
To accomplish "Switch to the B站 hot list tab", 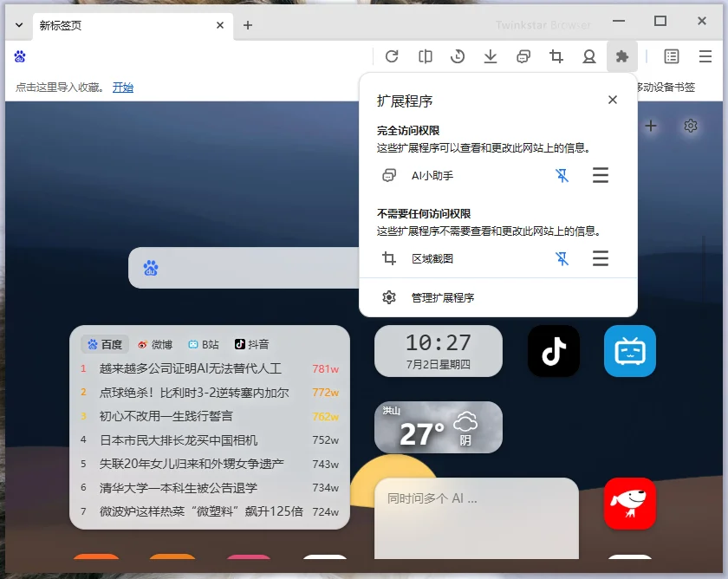I will coord(204,344).
